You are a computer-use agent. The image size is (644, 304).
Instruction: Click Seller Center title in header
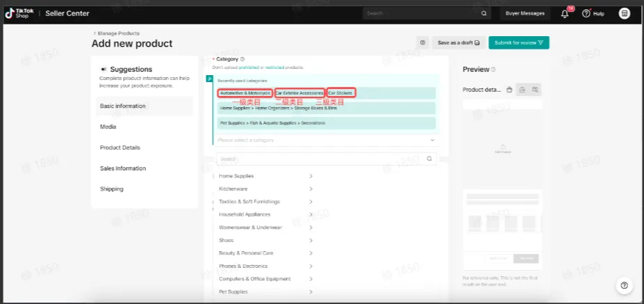67,13
